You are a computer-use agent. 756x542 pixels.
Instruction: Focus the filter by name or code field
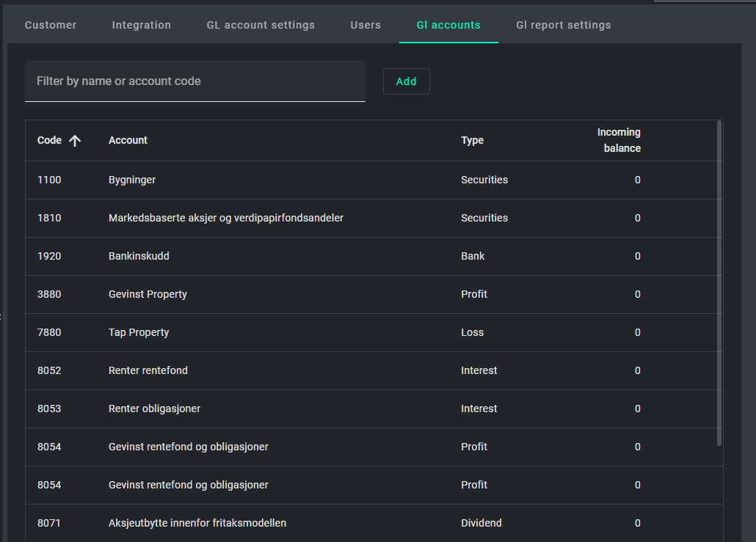tap(195, 81)
